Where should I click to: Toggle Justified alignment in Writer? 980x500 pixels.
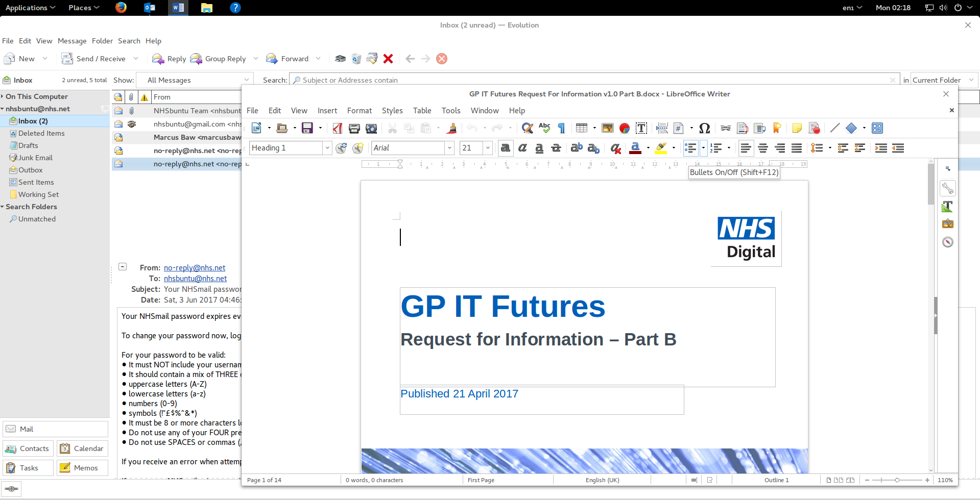tap(797, 148)
